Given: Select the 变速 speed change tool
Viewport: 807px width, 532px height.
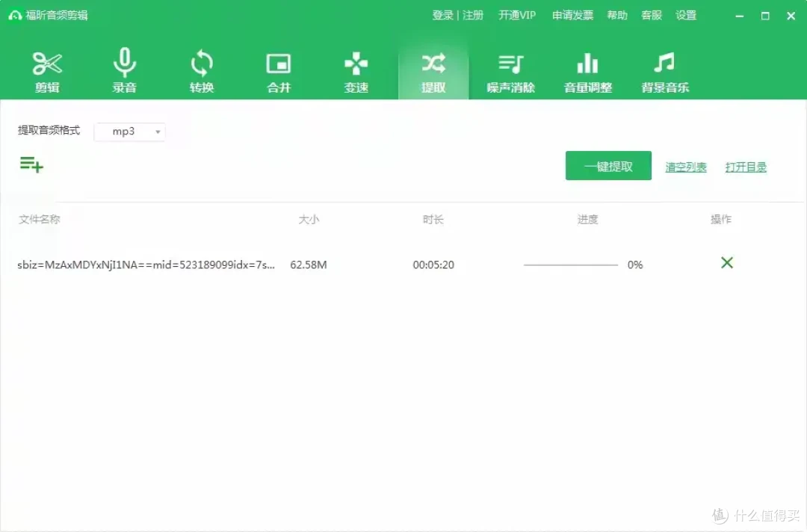Looking at the screenshot, I should click(x=356, y=72).
